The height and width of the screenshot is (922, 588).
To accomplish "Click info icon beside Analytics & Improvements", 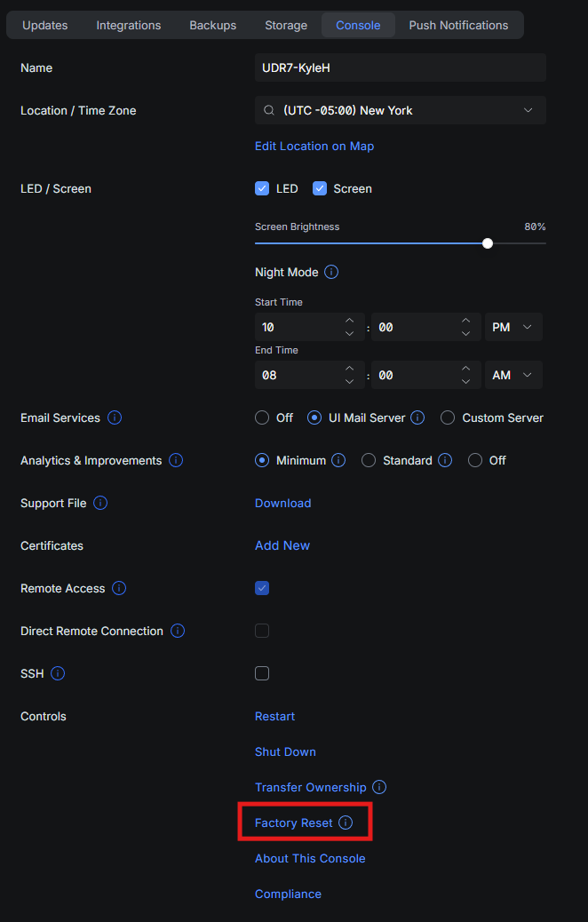I will click(x=176, y=460).
